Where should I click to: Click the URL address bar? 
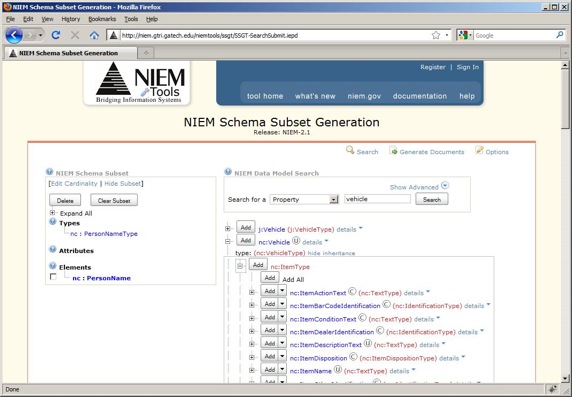pyautogui.click(x=274, y=35)
